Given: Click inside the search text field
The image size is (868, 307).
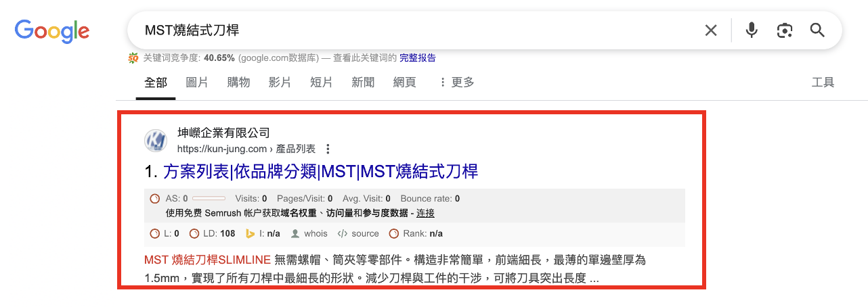Looking at the screenshot, I should (406, 30).
